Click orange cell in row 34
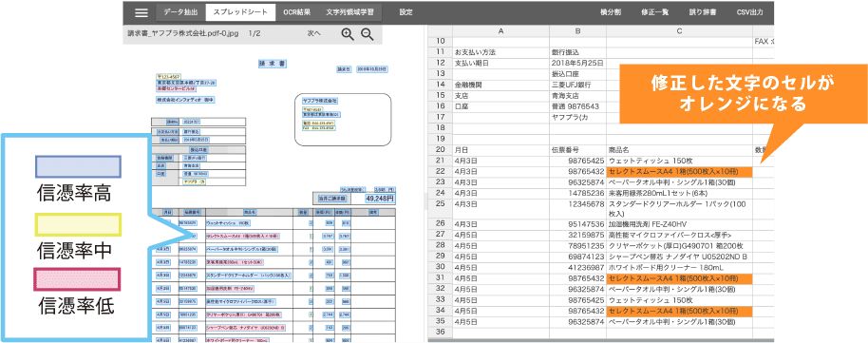Image resolution: width=868 pixels, height=343 pixels. [x=679, y=310]
